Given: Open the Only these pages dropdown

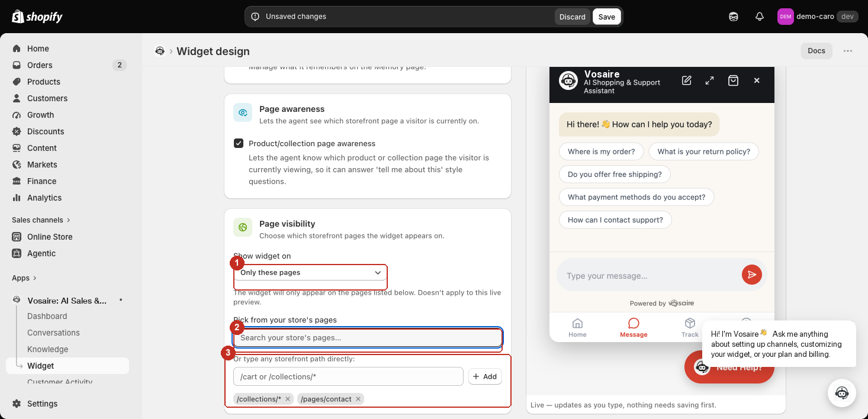Looking at the screenshot, I should (311, 272).
